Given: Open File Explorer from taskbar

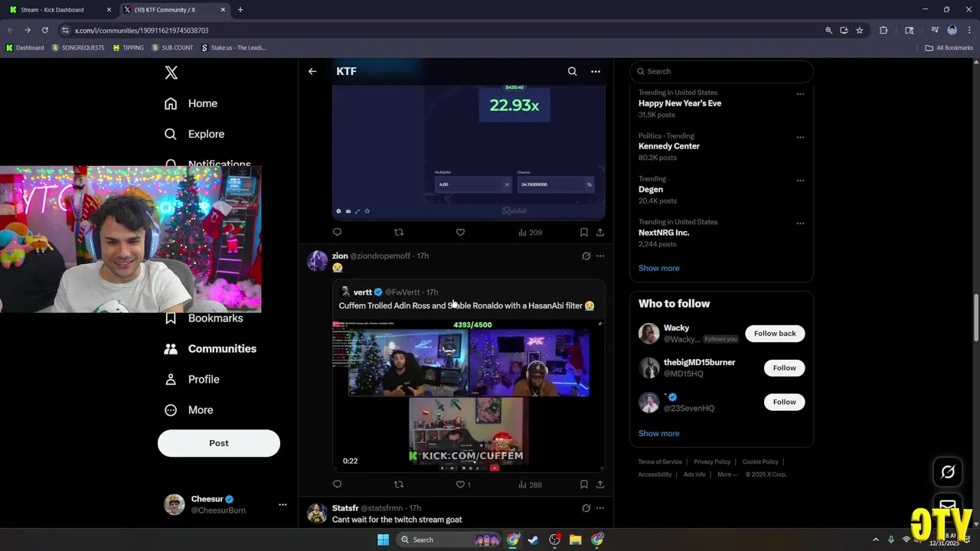Looking at the screenshot, I should pyautogui.click(x=576, y=540).
